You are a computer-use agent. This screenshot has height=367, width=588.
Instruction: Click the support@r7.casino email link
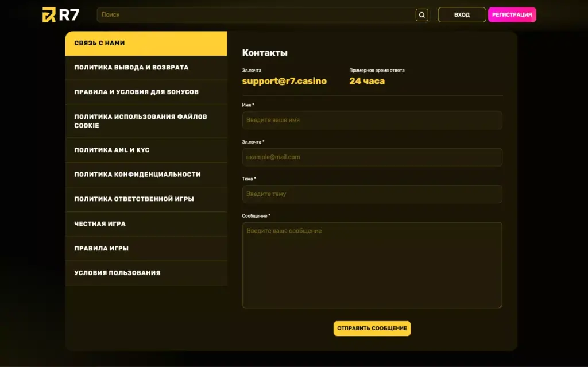[x=284, y=81]
